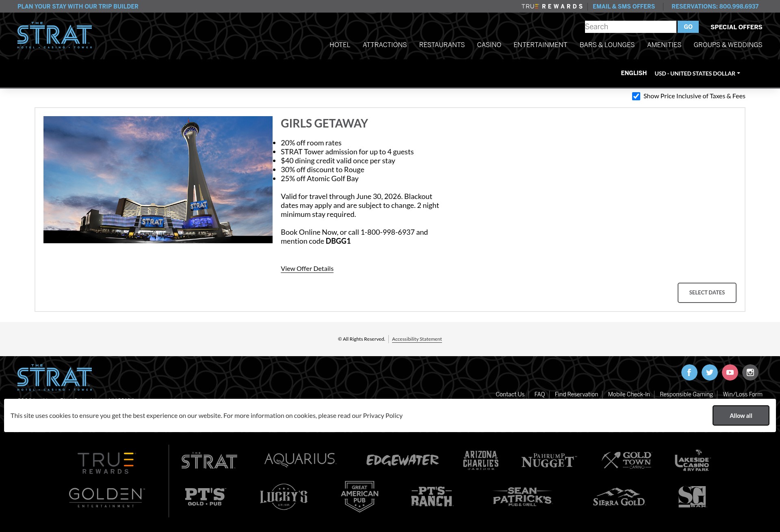
Task: Open the Groups & Weddings menu
Action: pyautogui.click(x=728, y=45)
